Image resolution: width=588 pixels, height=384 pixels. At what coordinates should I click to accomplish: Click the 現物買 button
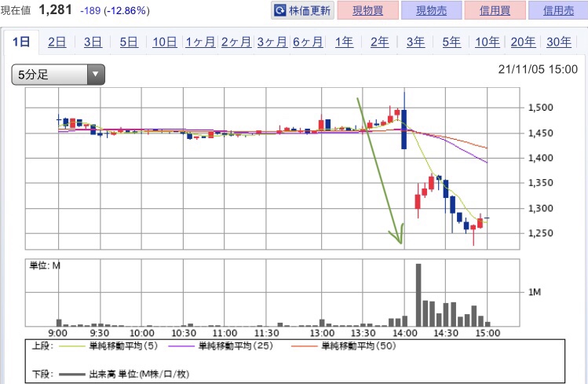click(368, 10)
